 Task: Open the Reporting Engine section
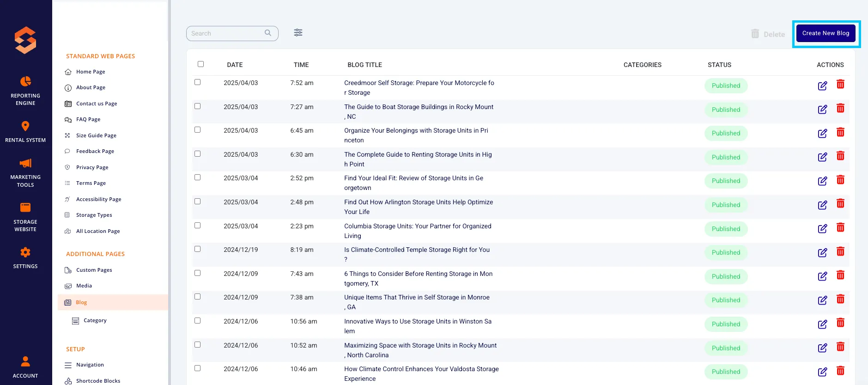(25, 91)
